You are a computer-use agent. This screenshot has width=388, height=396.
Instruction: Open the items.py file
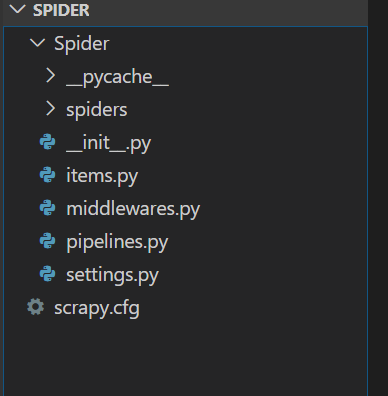click(102, 176)
